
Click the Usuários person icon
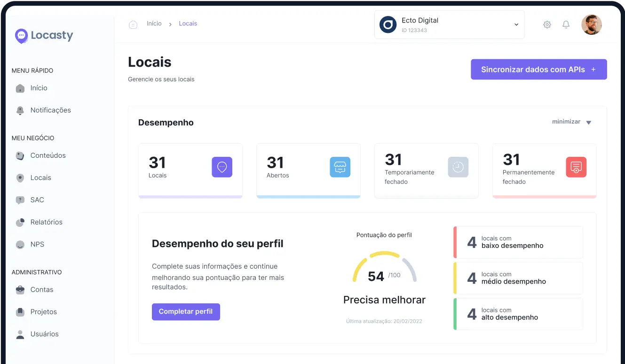[20, 334]
